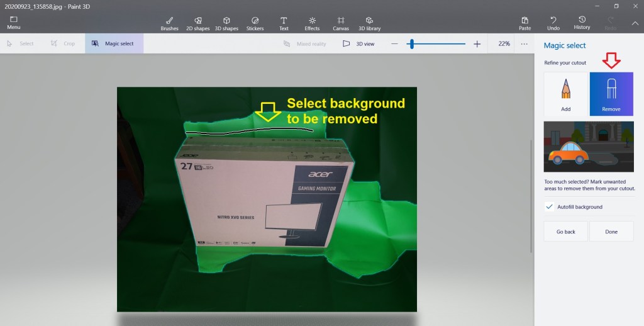Expand the Menu folder button
This screenshot has height=326, width=644.
click(13, 23)
